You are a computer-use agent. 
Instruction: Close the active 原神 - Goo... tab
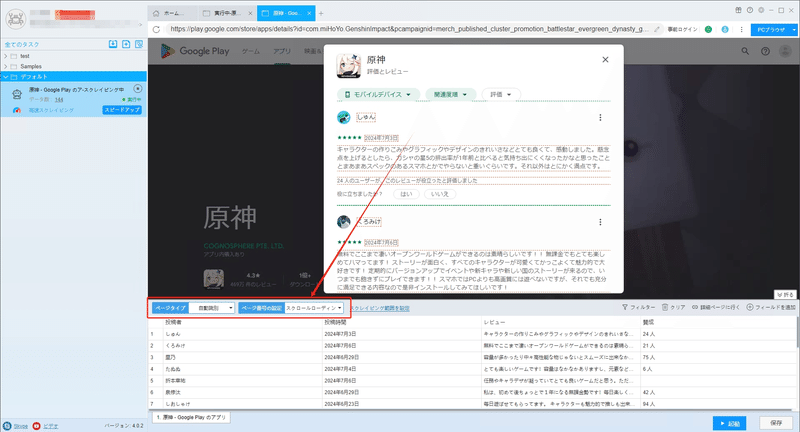(x=309, y=13)
